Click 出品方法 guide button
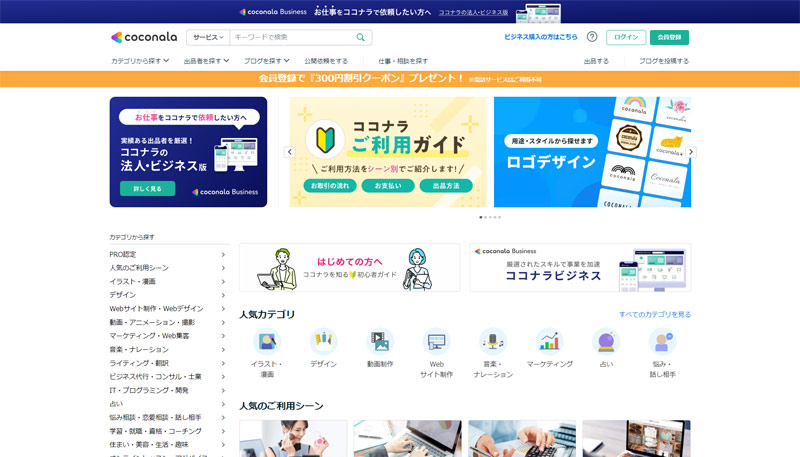 [x=446, y=186]
